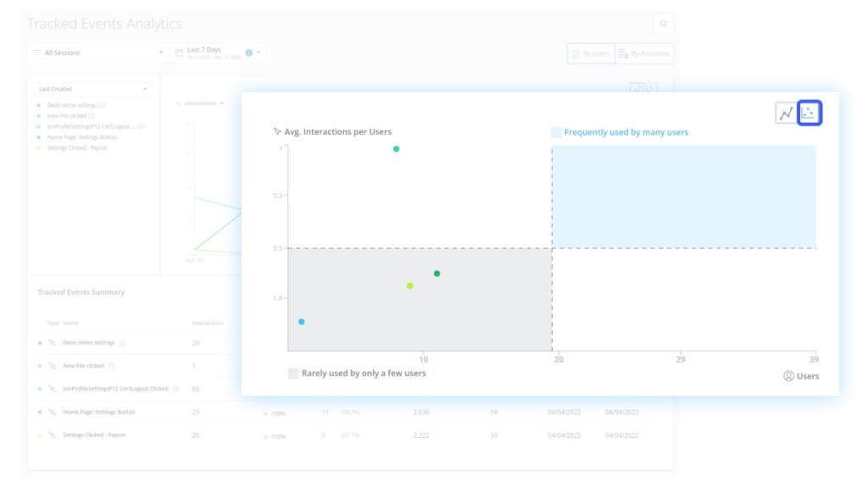The image size is (868, 488).
Task: Toggle the By Users view
Action: pos(591,53)
